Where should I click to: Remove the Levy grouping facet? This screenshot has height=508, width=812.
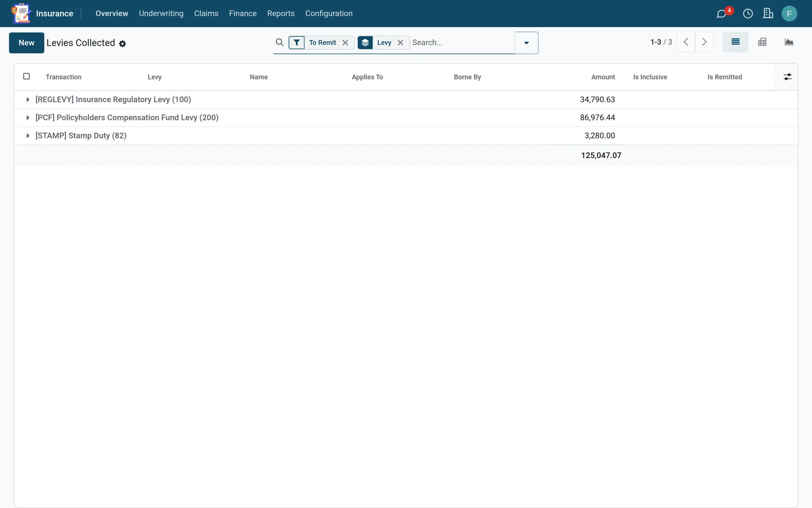[x=401, y=42]
